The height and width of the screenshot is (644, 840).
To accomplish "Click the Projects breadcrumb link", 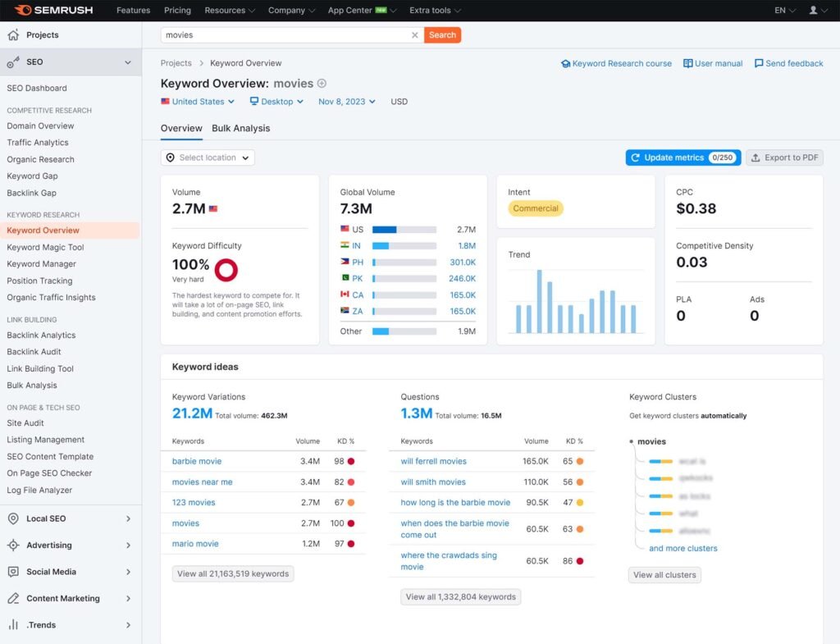I will click(176, 63).
